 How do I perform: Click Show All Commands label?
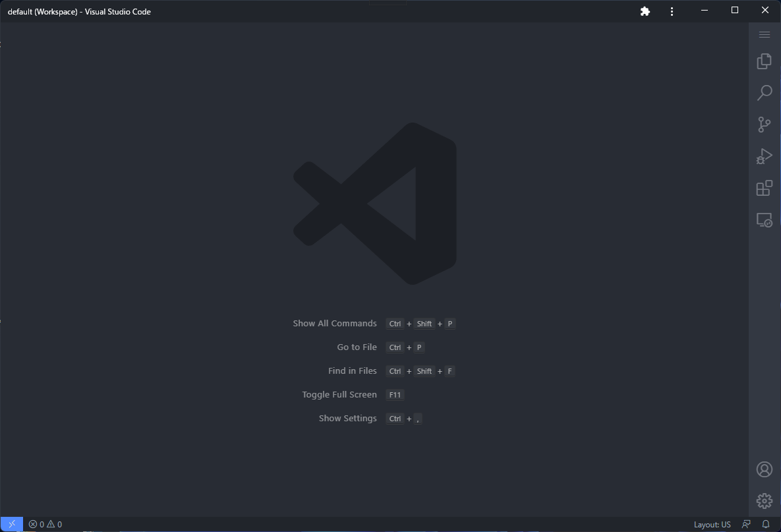tap(335, 323)
